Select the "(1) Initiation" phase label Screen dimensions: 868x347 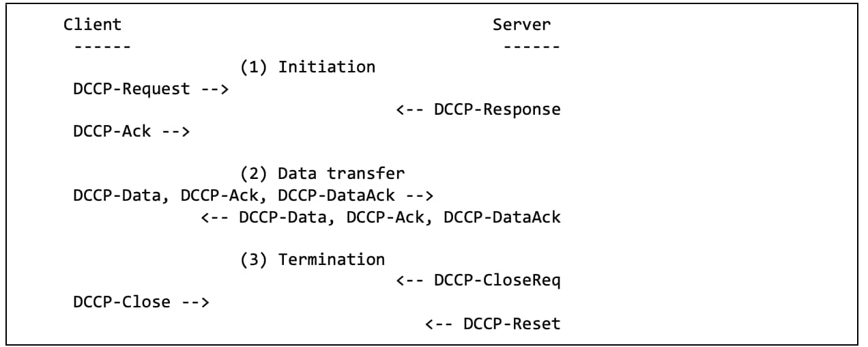[x=307, y=68]
